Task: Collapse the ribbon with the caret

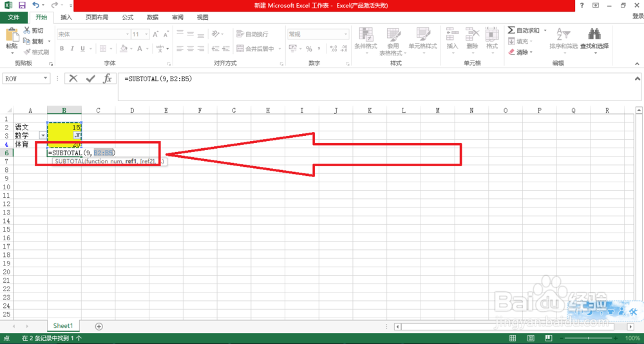Action: point(637,64)
